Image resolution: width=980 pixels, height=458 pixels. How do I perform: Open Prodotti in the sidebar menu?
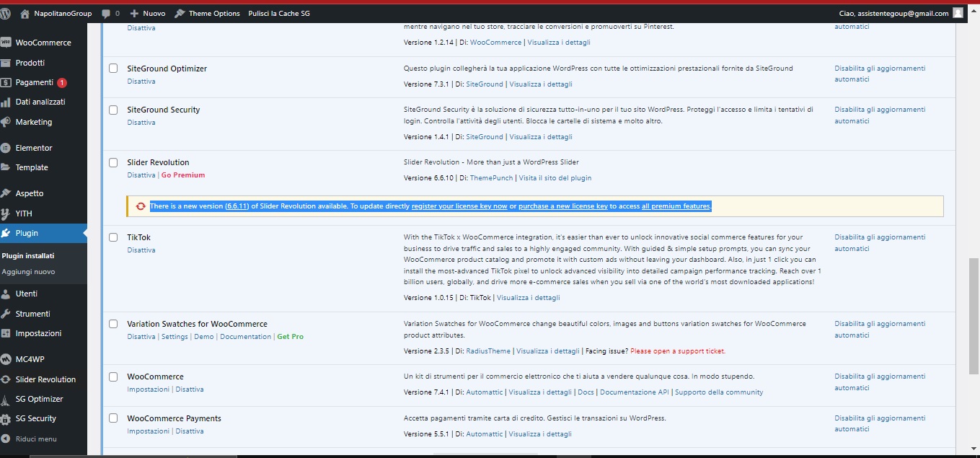click(30, 63)
